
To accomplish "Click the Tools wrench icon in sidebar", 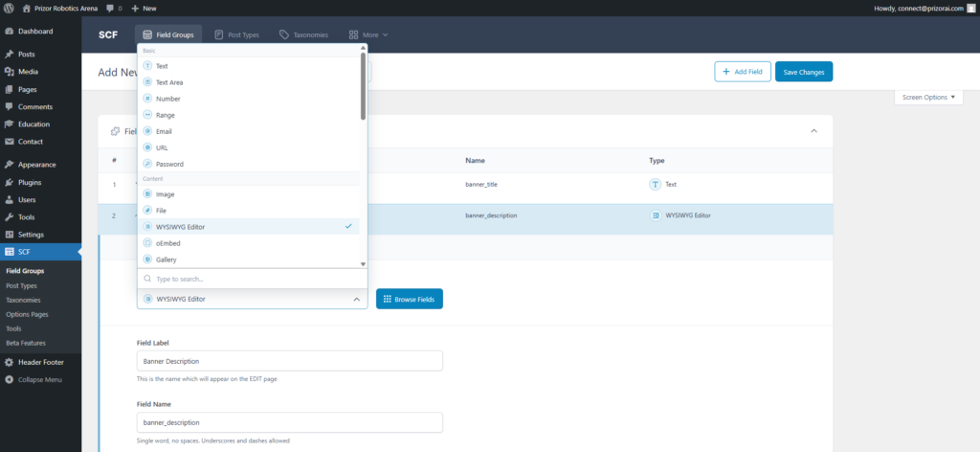I will click(9, 217).
